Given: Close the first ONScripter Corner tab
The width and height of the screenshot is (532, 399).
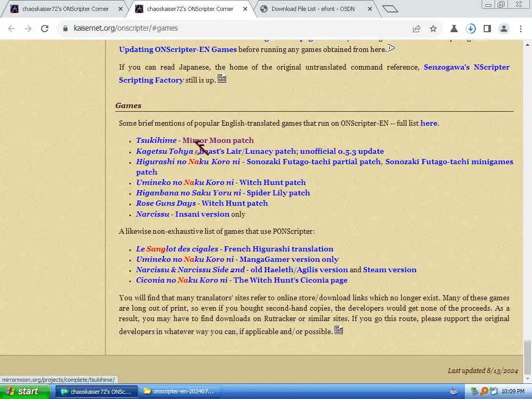Looking at the screenshot, I should tap(121, 9).
